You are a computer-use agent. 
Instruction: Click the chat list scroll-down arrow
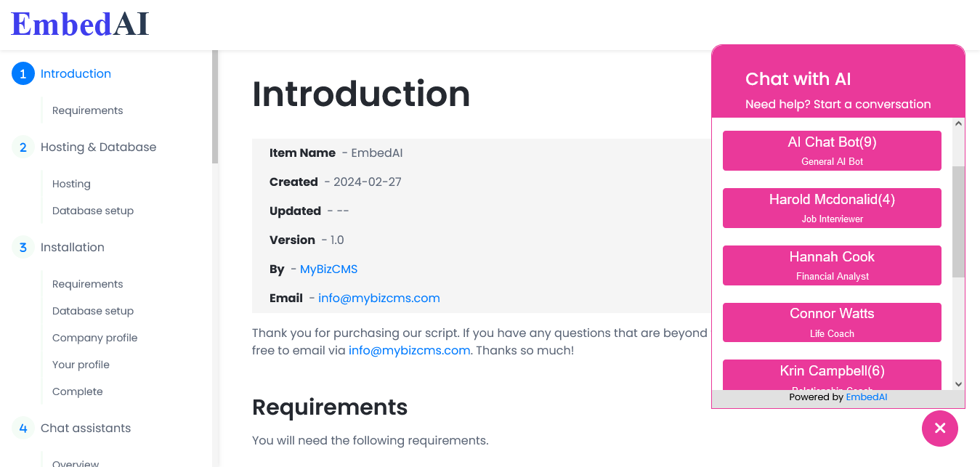pos(958,384)
